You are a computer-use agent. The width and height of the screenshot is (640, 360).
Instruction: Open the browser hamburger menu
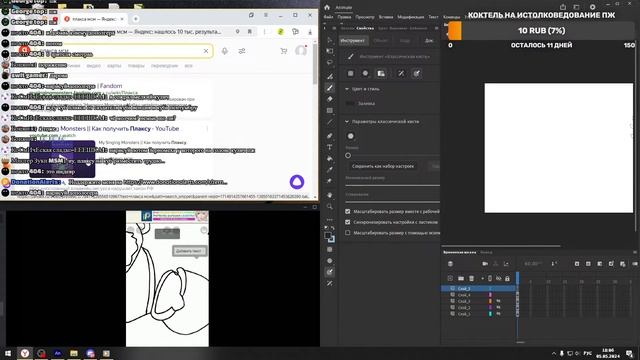click(x=266, y=15)
